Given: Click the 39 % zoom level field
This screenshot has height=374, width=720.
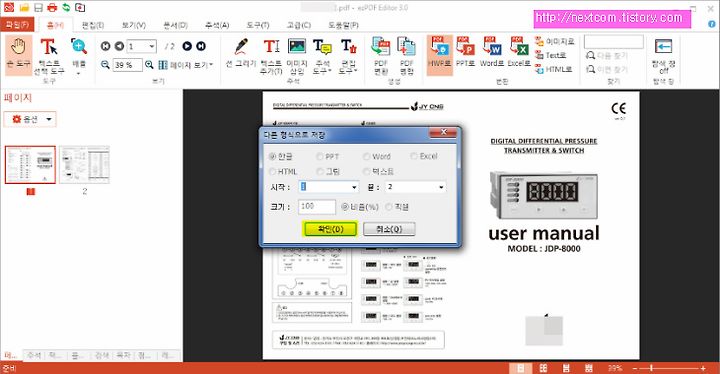Looking at the screenshot, I should click(x=127, y=65).
